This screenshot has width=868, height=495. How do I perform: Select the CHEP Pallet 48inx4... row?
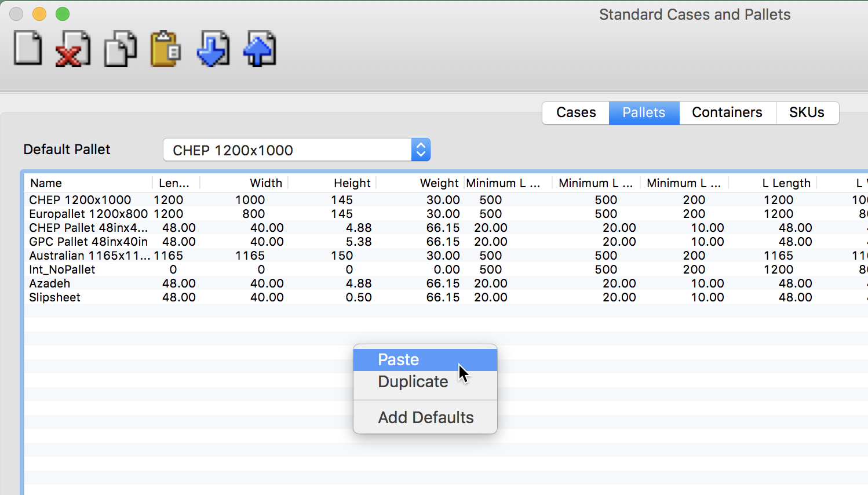click(x=446, y=228)
